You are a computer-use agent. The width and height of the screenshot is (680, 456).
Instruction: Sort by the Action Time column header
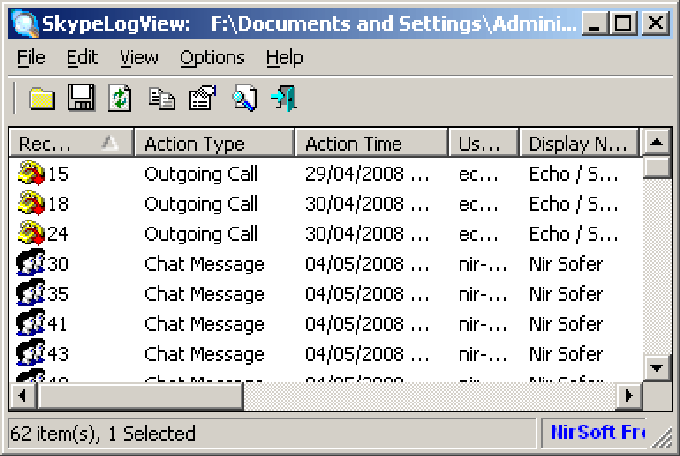[372, 143]
